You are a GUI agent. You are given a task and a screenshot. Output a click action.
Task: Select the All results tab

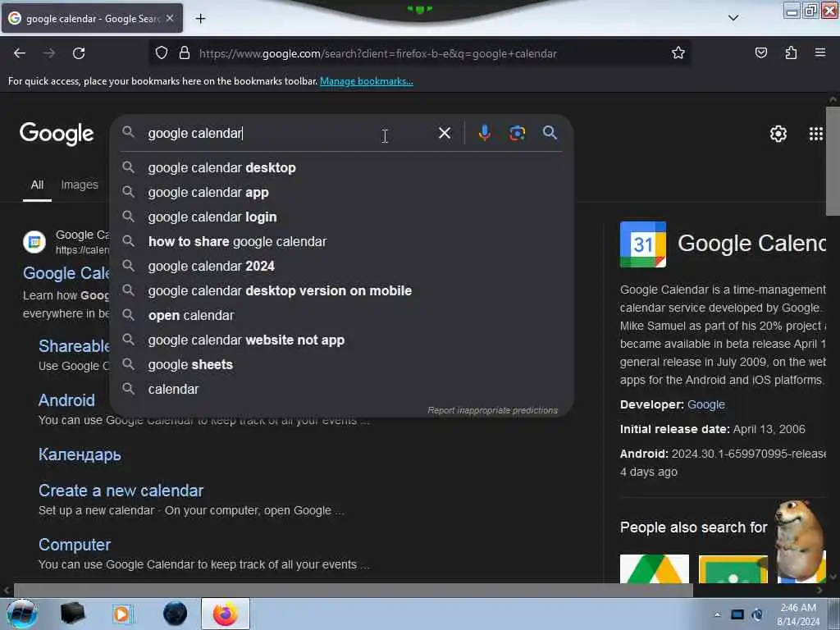click(x=37, y=185)
